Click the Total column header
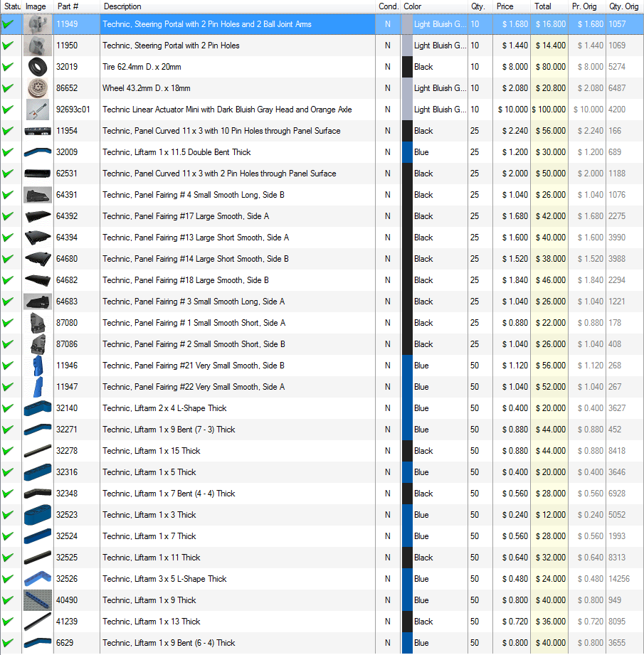The height and width of the screenshot is (655, 644). (x=542, y=6)
